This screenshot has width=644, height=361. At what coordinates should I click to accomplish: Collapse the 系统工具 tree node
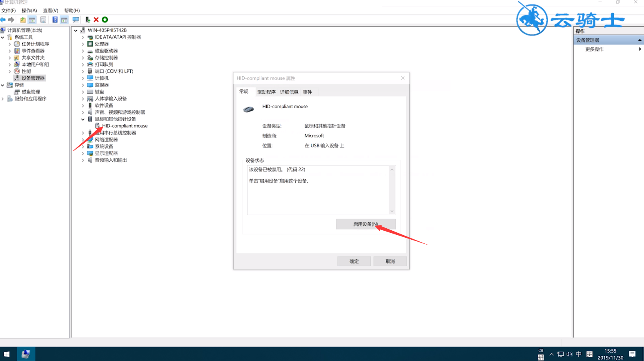(x=3, y=37)
